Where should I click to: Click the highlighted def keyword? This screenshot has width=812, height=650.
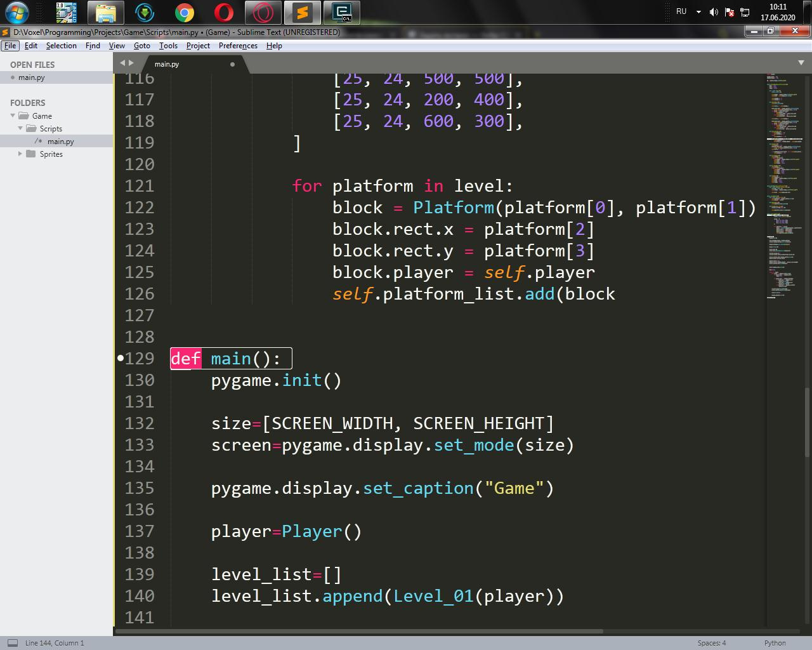(186, 359)
